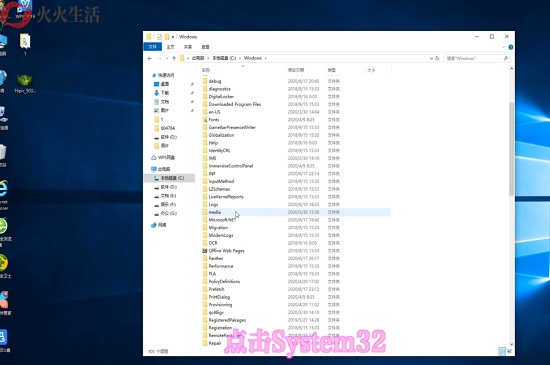Open Customize Quick Access Toolbar dropdown

(173, 37)
